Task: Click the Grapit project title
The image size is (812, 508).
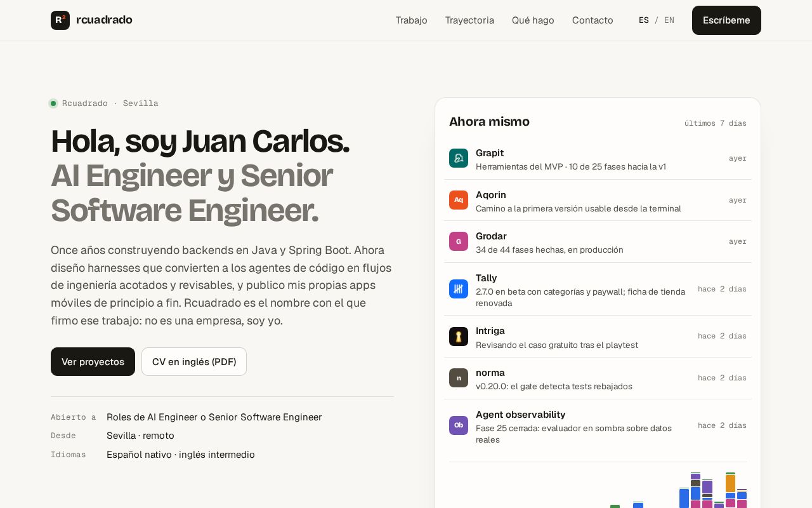Action: (490, 153)
